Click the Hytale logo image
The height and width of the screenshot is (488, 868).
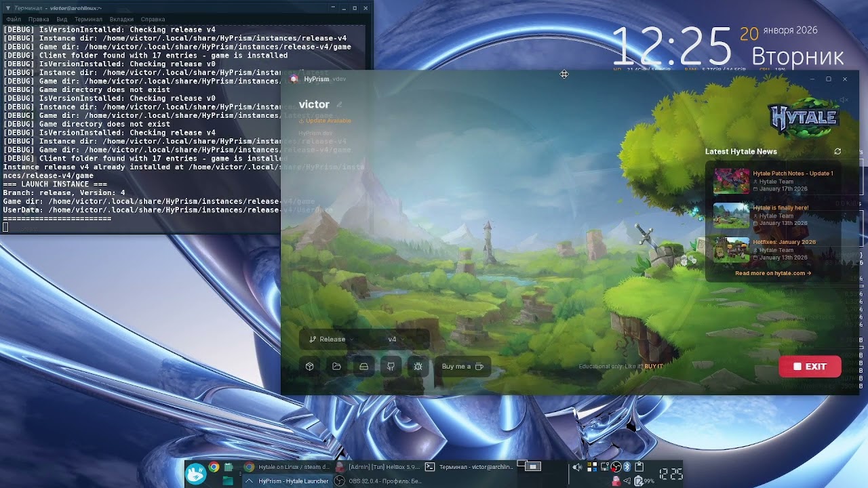click(804, 117)
